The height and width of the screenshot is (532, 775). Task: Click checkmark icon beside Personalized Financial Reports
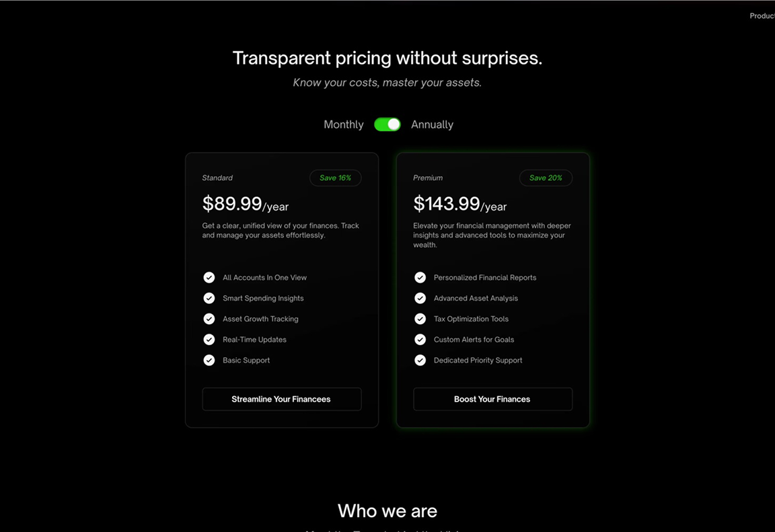pyautogui.click(x=420, y=278)
